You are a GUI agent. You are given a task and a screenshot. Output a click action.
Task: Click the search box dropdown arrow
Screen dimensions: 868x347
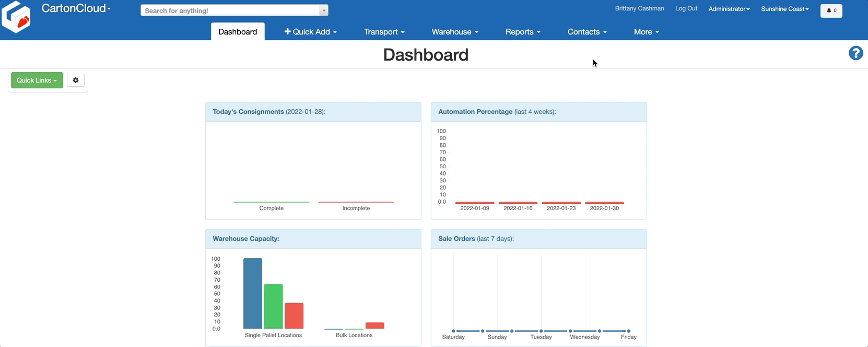pyautogui.click(x=324, y=10)
